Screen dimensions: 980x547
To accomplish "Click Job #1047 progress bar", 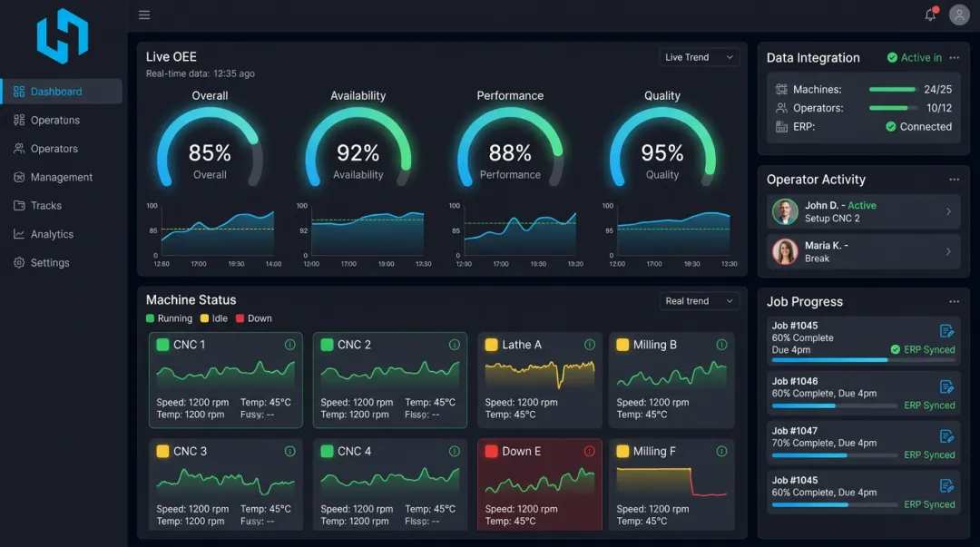I will coord(835,455).
